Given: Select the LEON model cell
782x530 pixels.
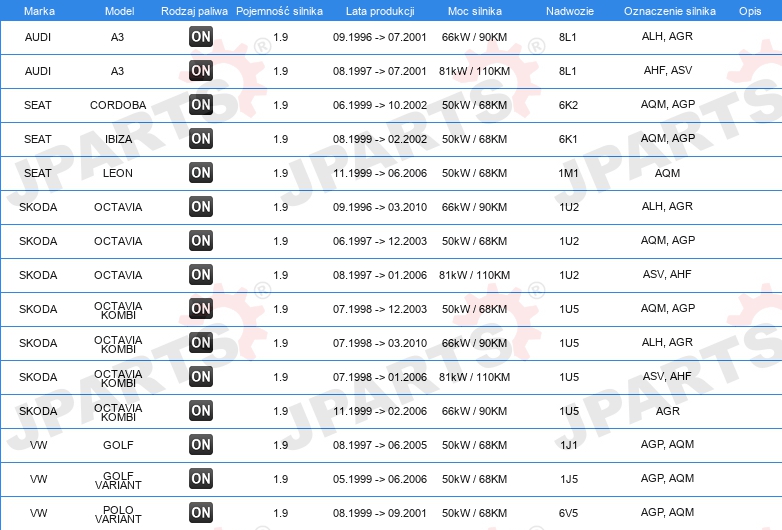Looking at the screenshot, I should (x=118, y=173).
